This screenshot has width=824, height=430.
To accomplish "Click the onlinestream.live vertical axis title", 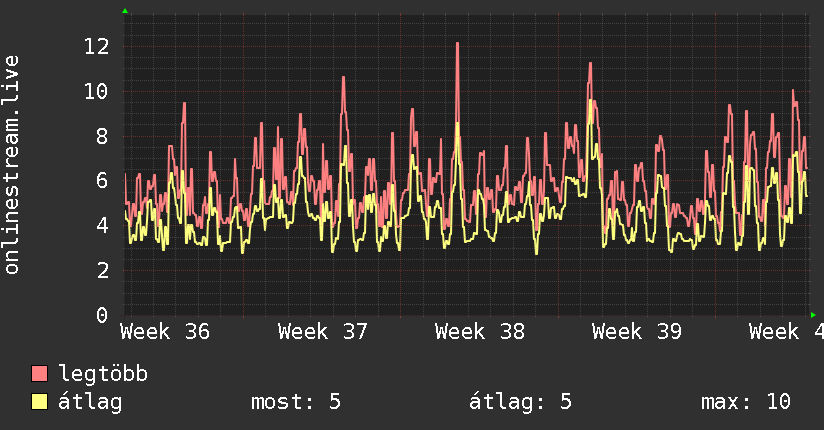I will point(12,165).
